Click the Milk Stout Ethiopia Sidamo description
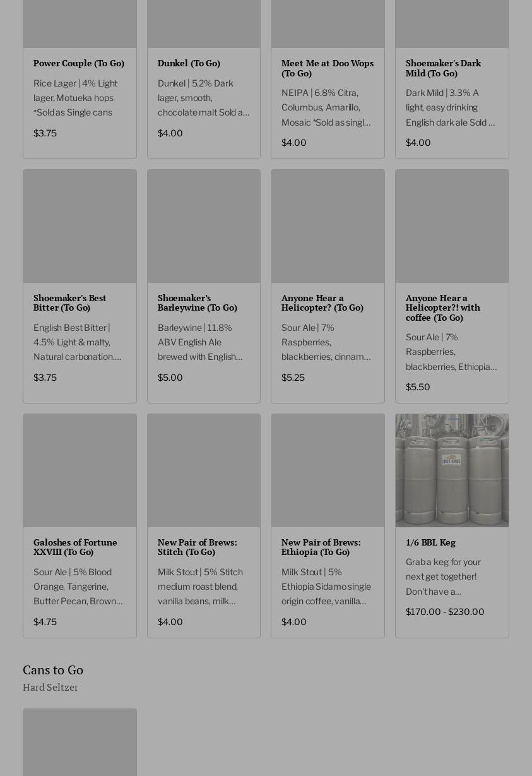The width and height of the screenshot is (532, 776). tap(326, 587)
